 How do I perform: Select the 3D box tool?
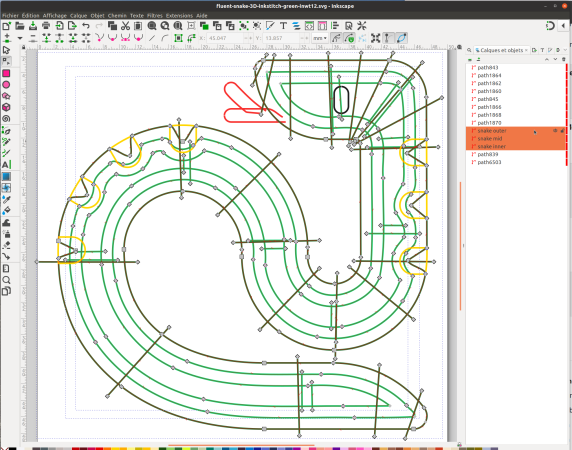pos(6,107)
